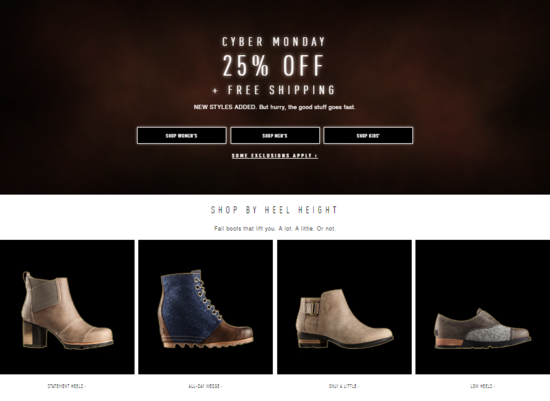Open the Only a Little category link
This screenshot has width=550, height=401.
(344, 386)
